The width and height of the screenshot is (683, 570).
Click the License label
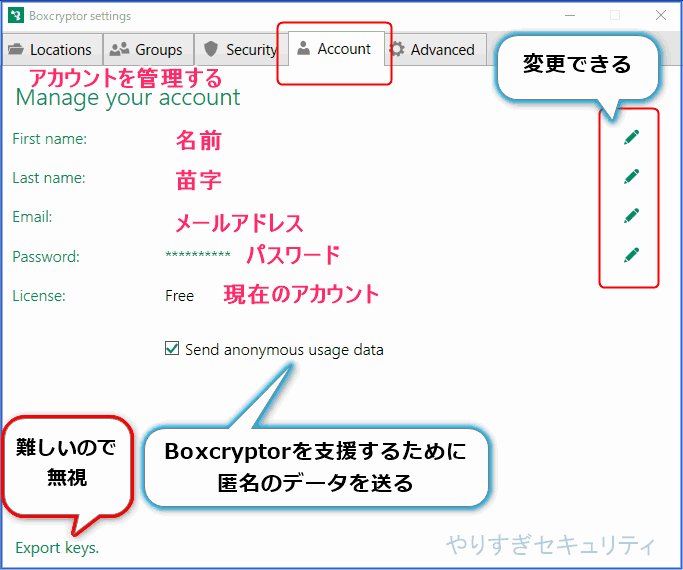(x=39, y=296)
